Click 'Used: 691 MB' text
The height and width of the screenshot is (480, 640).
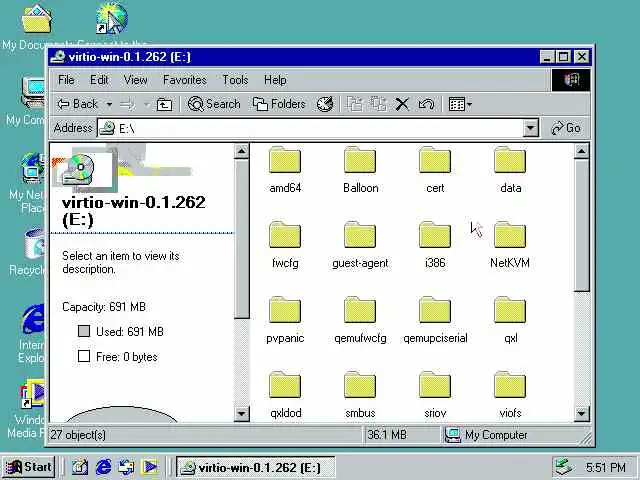130,331
